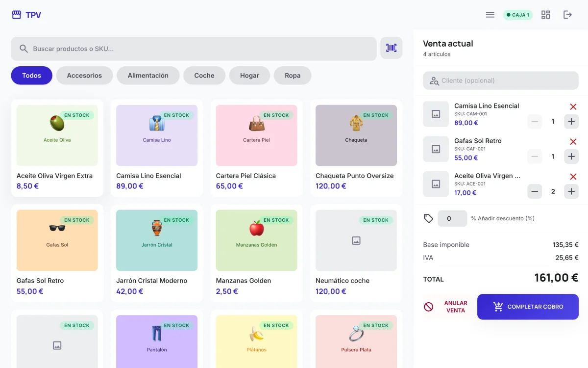
Task: Click the barcode scanner button
Action: 391,48
